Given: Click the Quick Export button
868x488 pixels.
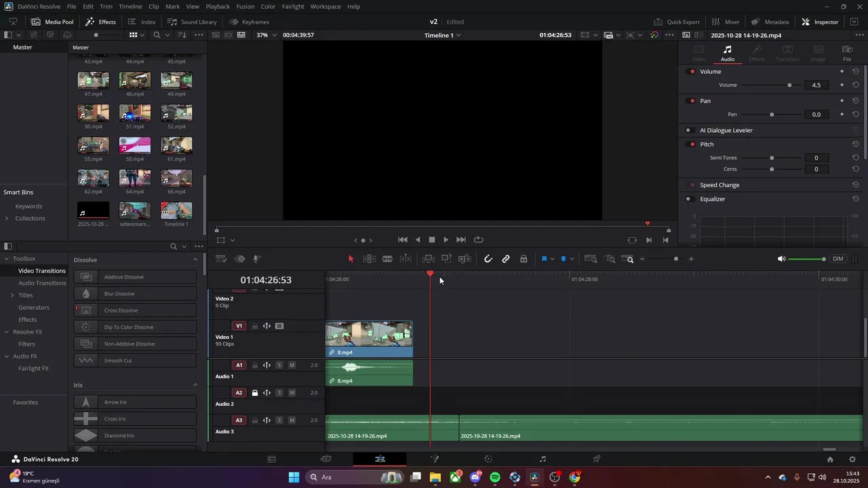Looking at the screenshot, I should click(677, 22).
